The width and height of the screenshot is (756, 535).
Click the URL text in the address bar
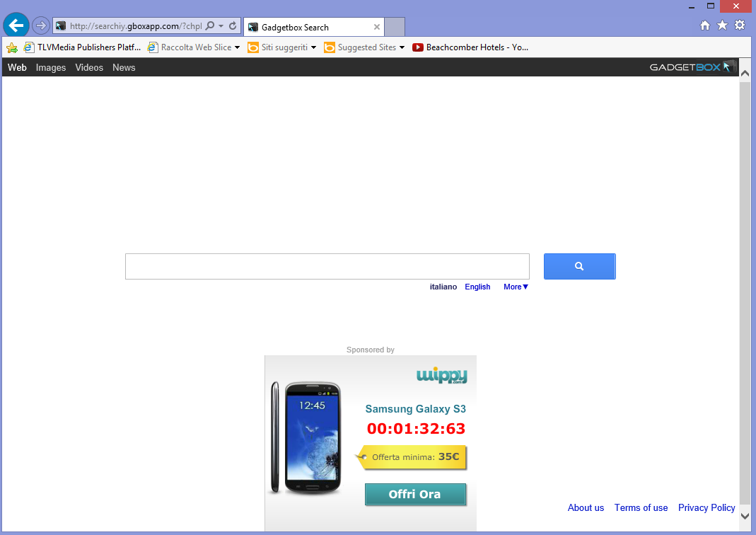136,26
